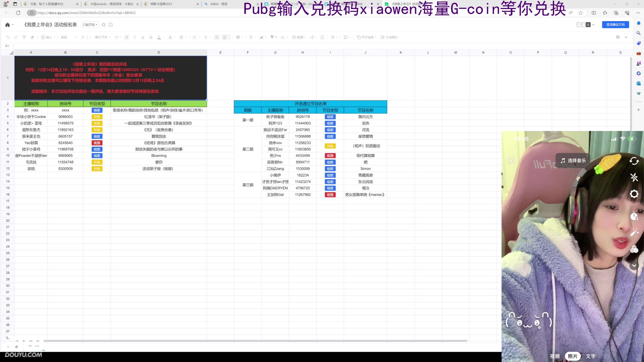This screenshot has width=644, height=362.
Task: Flip the camera in phone overlay
Action: tap(634, 161)
